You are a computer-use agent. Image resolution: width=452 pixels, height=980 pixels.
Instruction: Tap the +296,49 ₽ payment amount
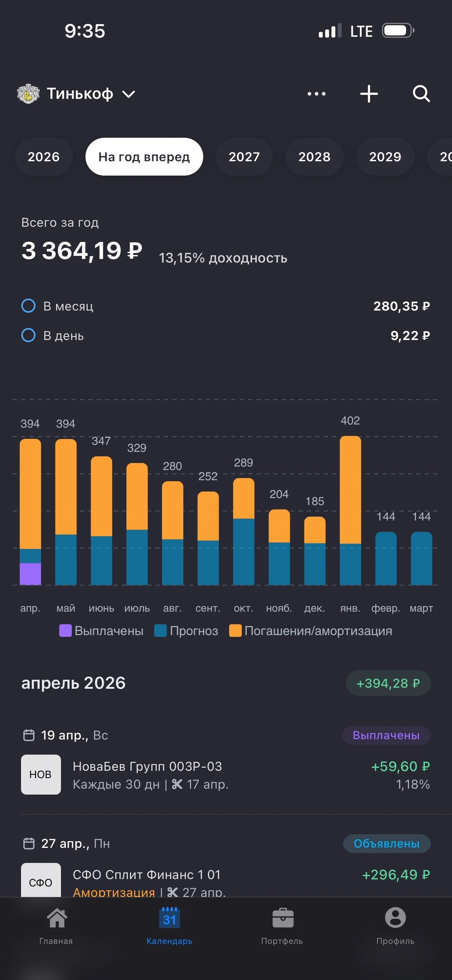(396, 874)
